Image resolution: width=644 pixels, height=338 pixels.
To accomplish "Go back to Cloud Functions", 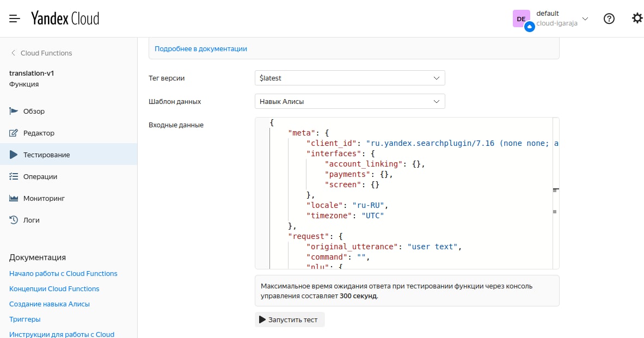I will [x=41, y=53].
